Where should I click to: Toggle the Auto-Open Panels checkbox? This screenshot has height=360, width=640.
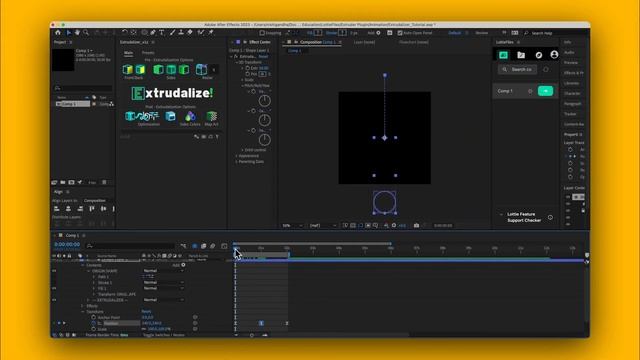point(400,33)
